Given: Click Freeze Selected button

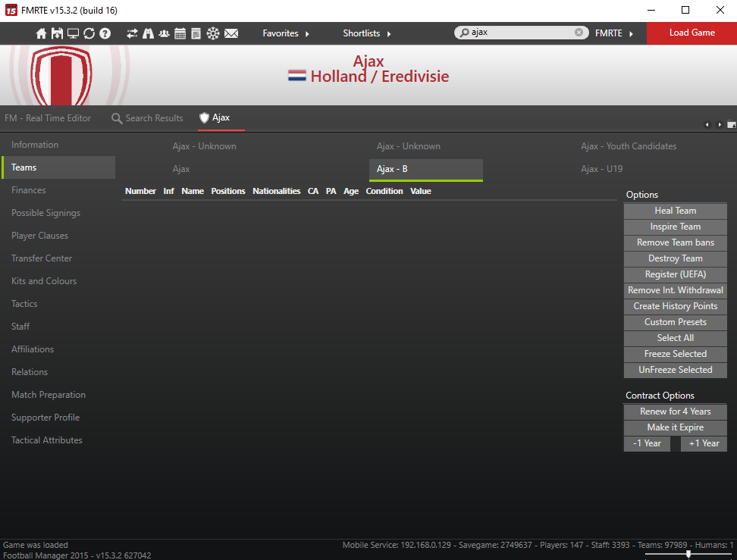Looking at the screenshot, I should tap(675, 354).
